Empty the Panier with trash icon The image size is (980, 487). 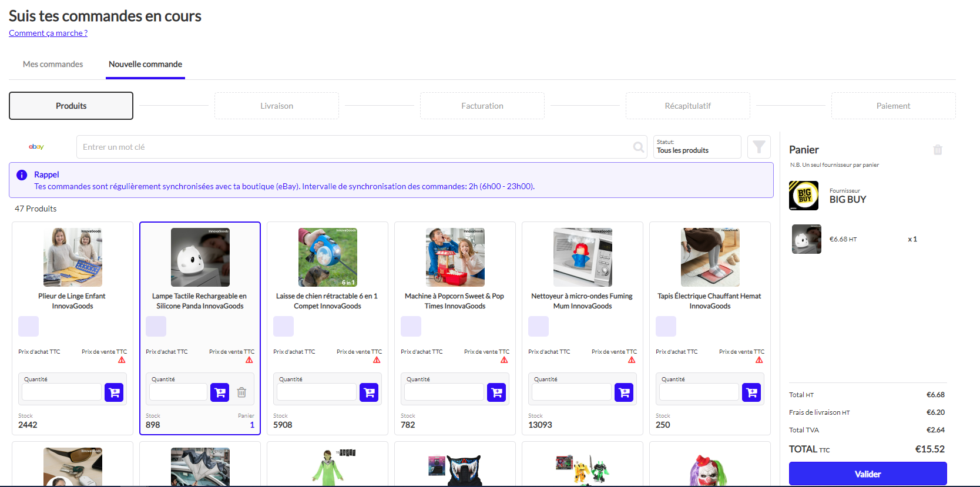tap(938, 150)
